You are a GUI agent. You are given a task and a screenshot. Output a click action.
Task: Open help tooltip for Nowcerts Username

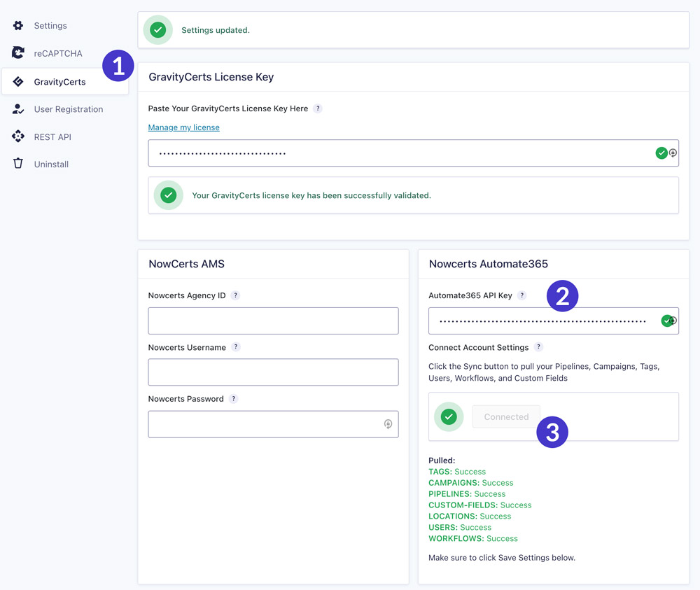pyautogui.click(x=236, y=346)
